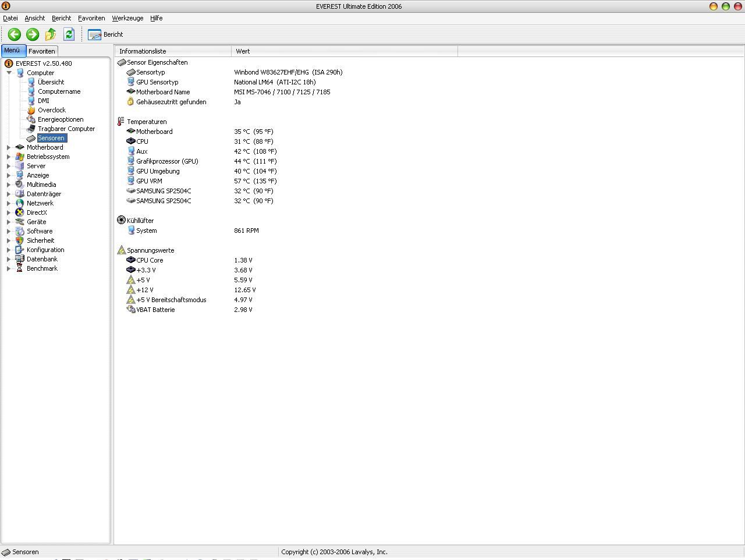Expand the Datenträger tree node
745x560 pixels.
coord(9,194)
